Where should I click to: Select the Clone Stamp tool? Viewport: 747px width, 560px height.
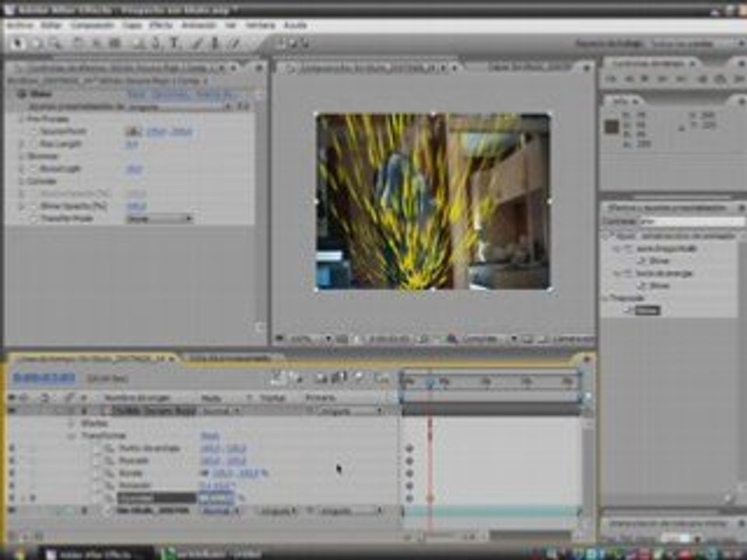coord(216,44)
